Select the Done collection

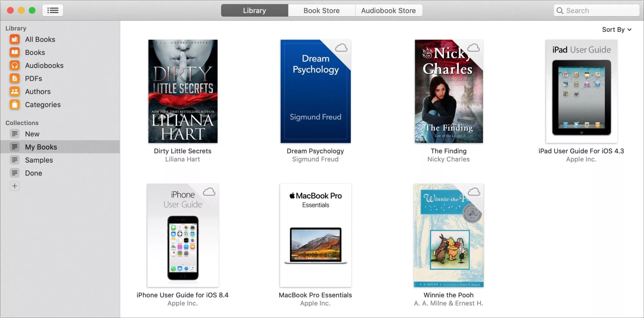(x=33, y=173)
